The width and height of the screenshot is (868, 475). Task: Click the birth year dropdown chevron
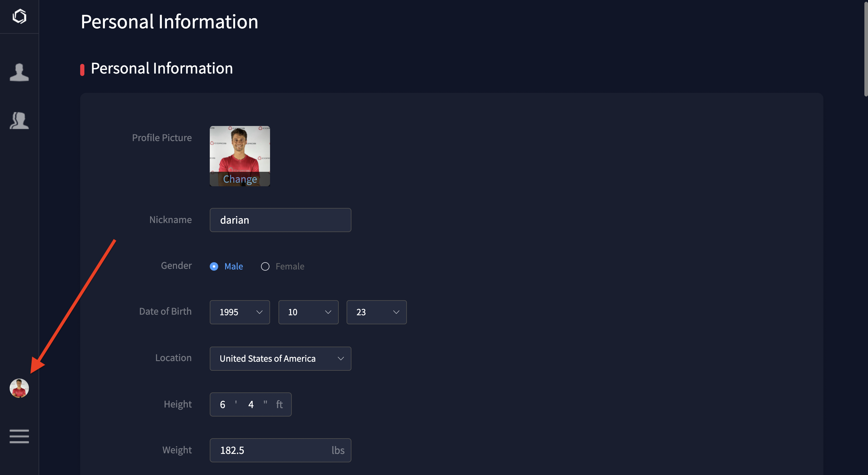[259, 312]
